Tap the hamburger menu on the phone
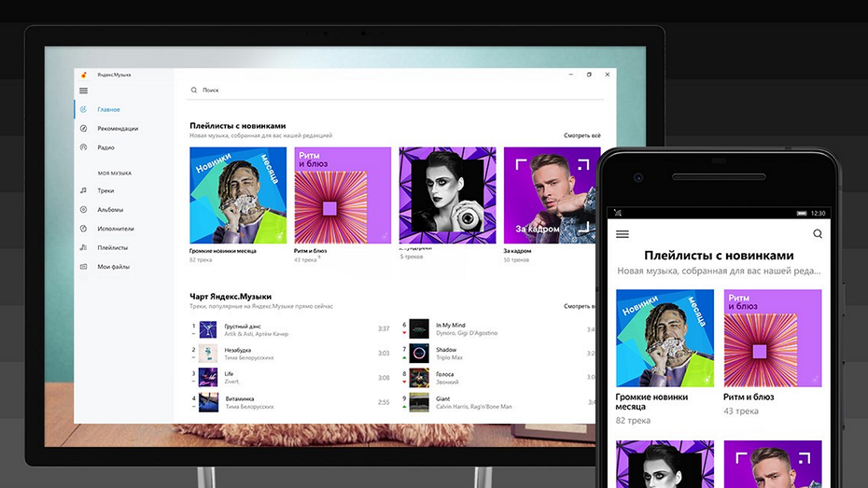This screenshot has height=488, width=868. click(623, 234)
